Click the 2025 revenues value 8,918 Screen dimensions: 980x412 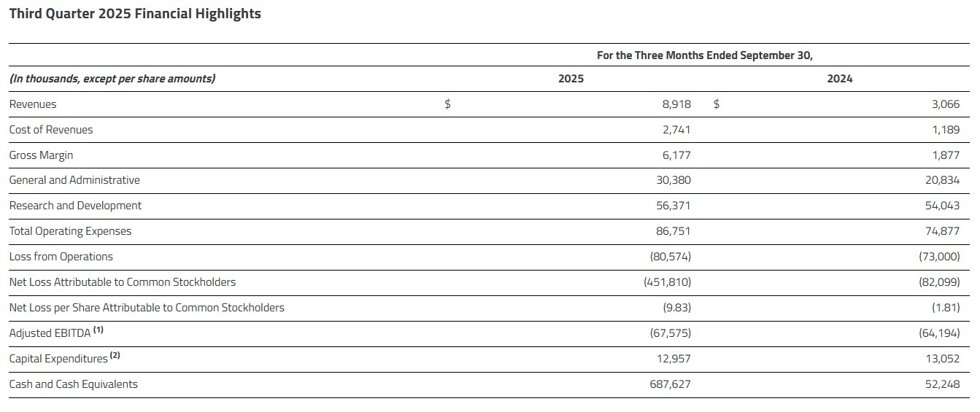(x=676, y=104)
